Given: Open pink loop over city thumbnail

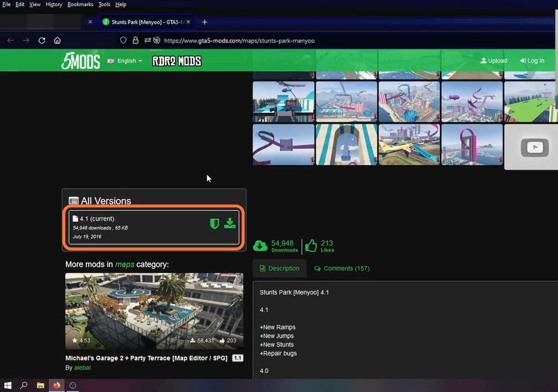Looking at the screenshot, I should click(x=472, y=144).
